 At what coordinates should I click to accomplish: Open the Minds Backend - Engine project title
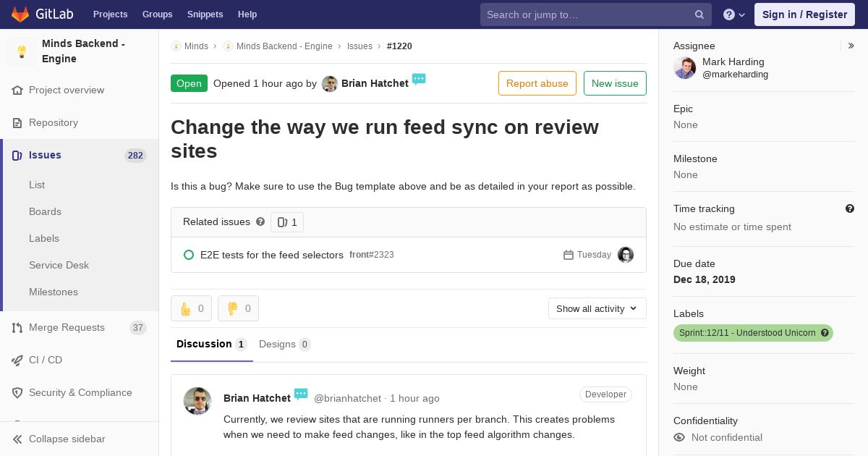click(x=83, y=51)
